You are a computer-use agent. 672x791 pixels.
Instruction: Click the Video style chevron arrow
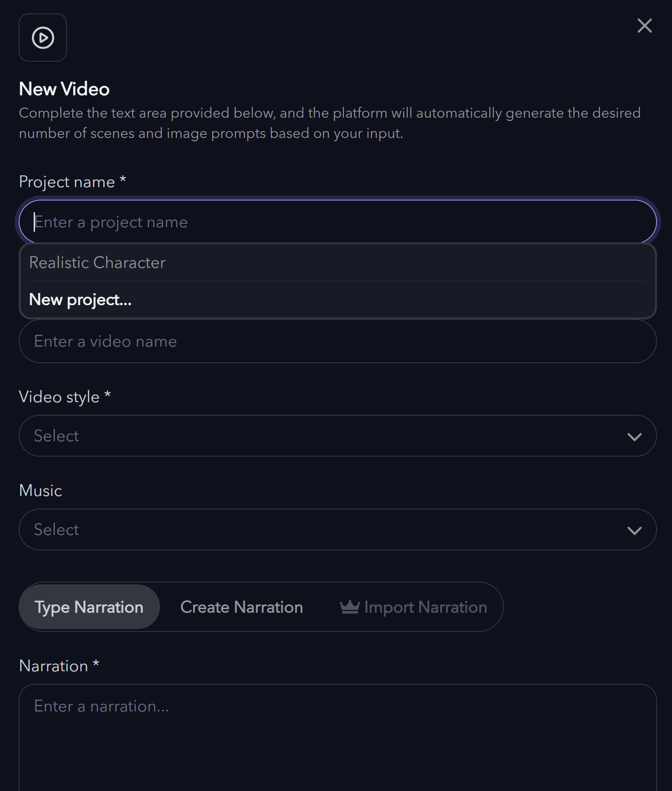(634, 436)
